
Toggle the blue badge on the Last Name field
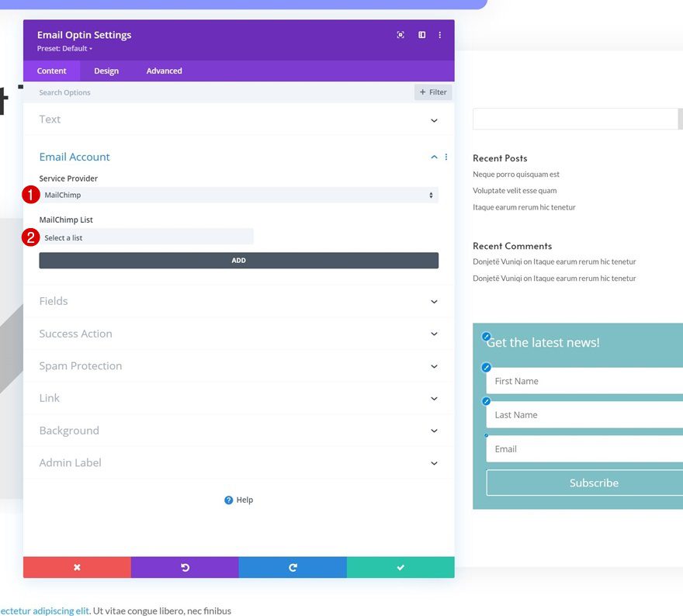pyautogui.click(x=487, y=401)
